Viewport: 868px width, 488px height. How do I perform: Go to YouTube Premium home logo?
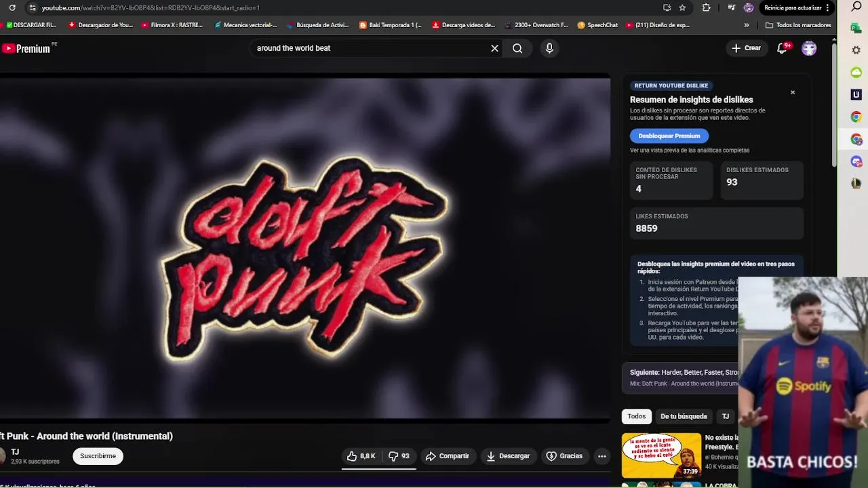(27, 48)
